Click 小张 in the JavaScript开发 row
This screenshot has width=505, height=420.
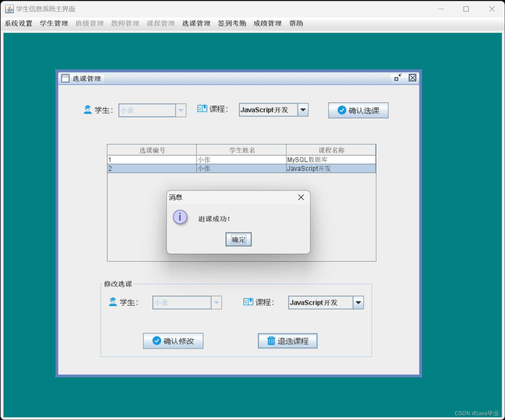tap(242, 169)
